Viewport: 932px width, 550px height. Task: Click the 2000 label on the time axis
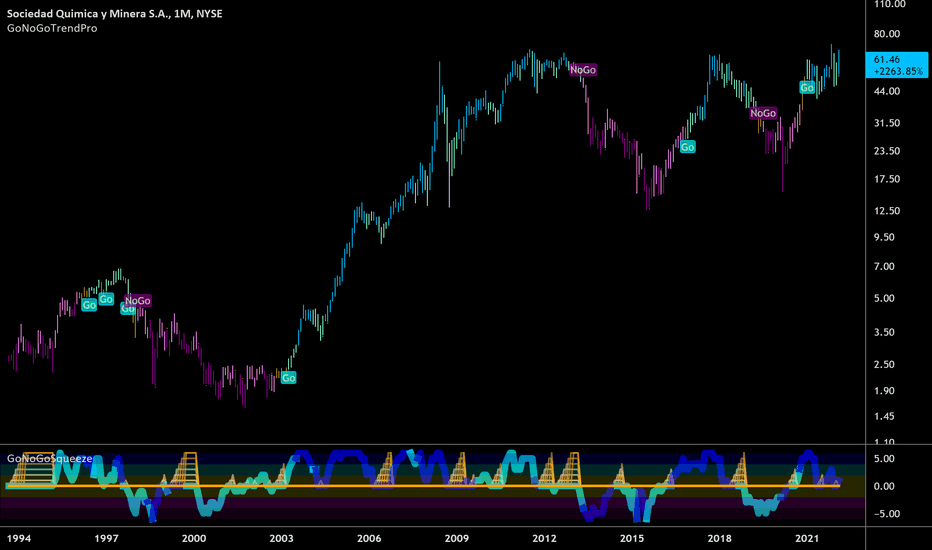pyautogui.click(x=194, y=538)
